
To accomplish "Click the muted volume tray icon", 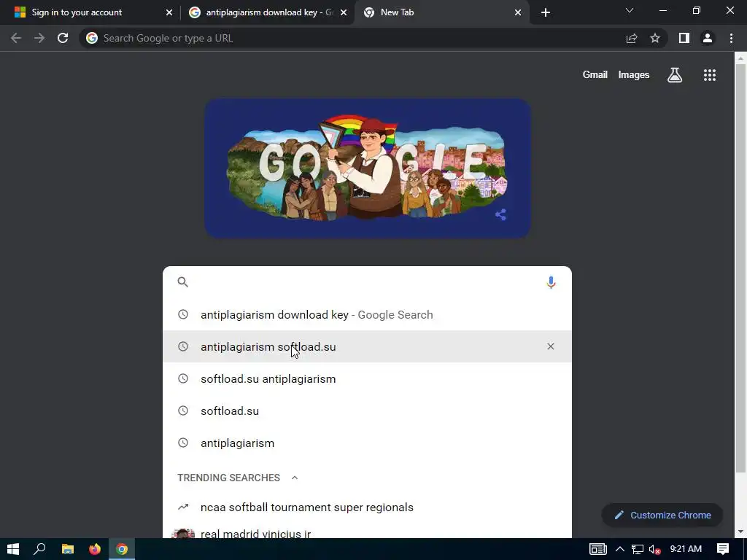I will [654, 550].
